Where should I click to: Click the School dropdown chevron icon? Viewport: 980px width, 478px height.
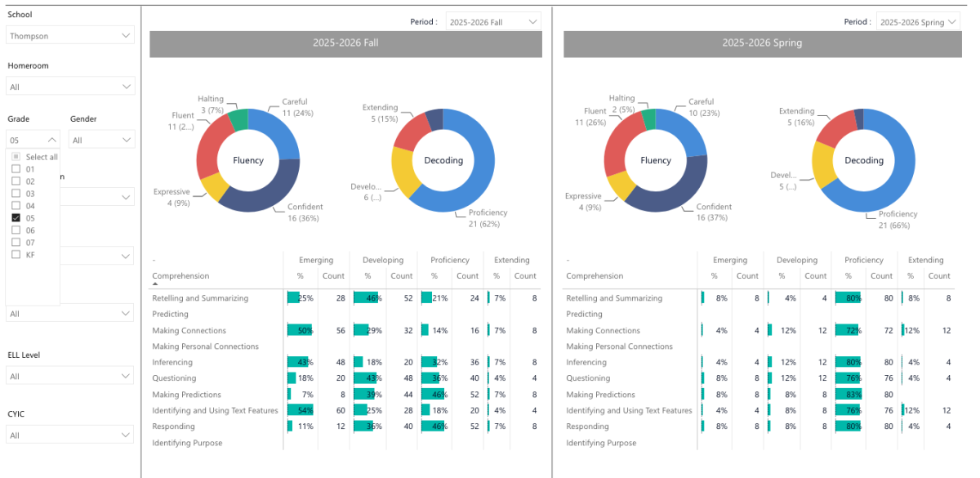126,35
